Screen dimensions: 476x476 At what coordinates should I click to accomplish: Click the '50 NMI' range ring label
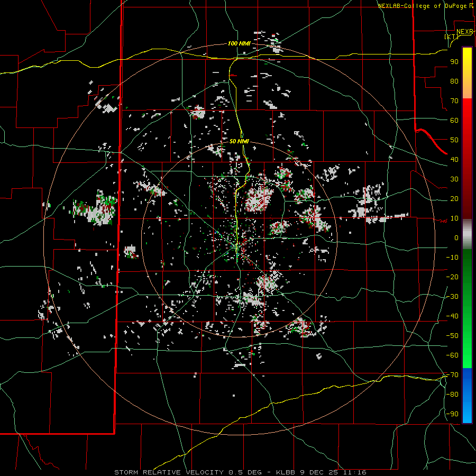(239, 141)
